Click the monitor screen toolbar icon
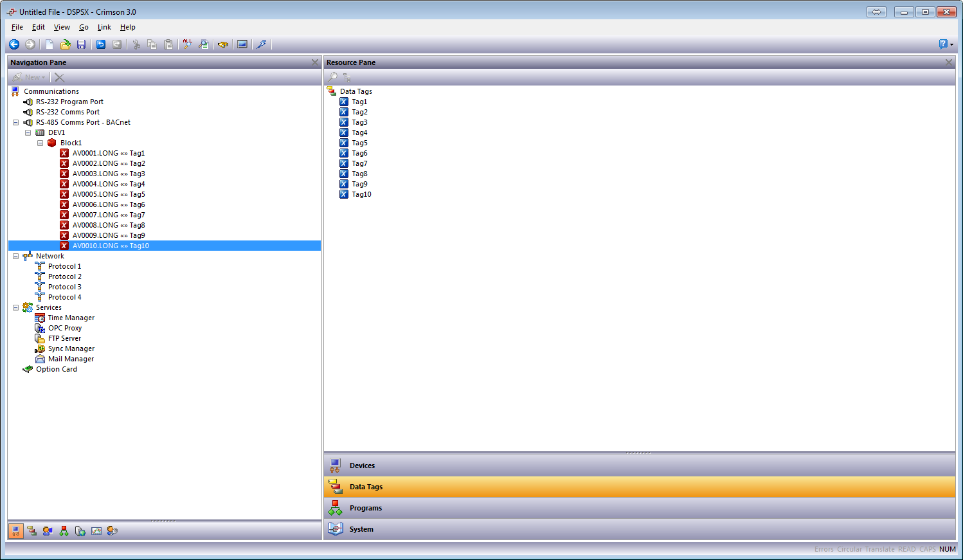Image resolution: width=963 pixels, height=560 pixels. (x=242, y=44)
